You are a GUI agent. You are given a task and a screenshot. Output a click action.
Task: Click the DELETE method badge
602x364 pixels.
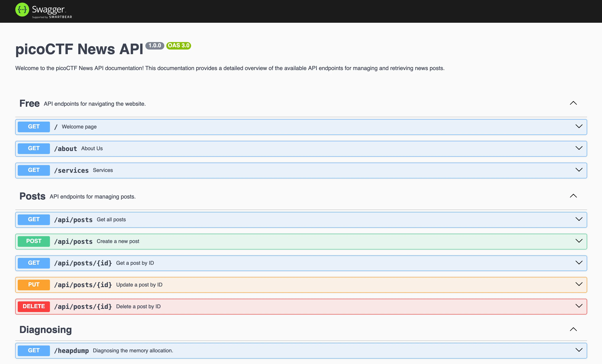(x=34, y=306)
